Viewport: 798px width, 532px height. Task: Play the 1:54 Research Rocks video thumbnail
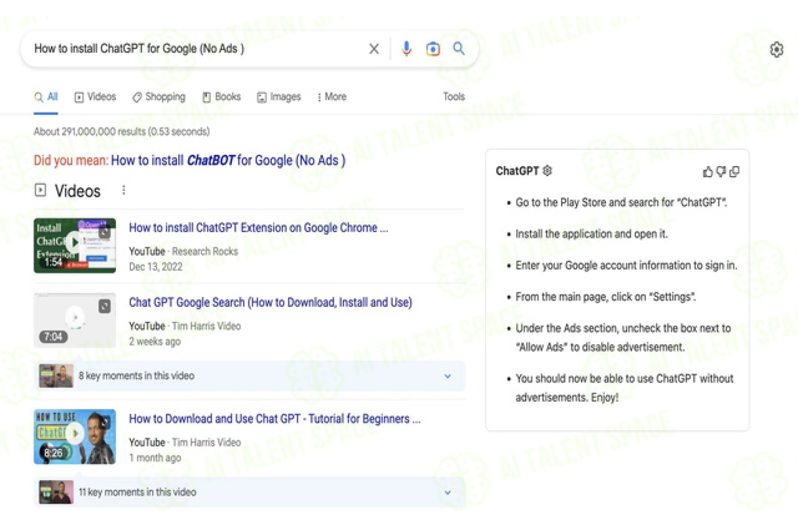(x=74, y=245)
